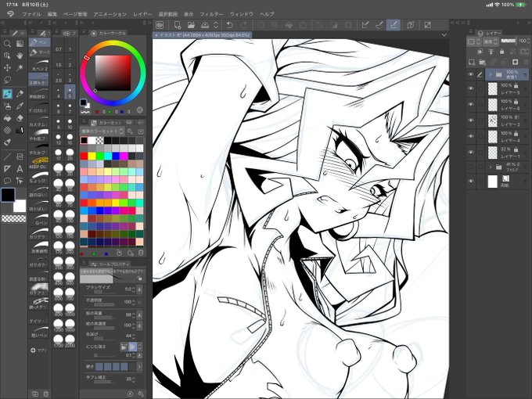Image resolution: width=532 pixels, height=399 pixels.
Task: Click the Open file folder icon in command bar
Action: [x=191, y=25]
